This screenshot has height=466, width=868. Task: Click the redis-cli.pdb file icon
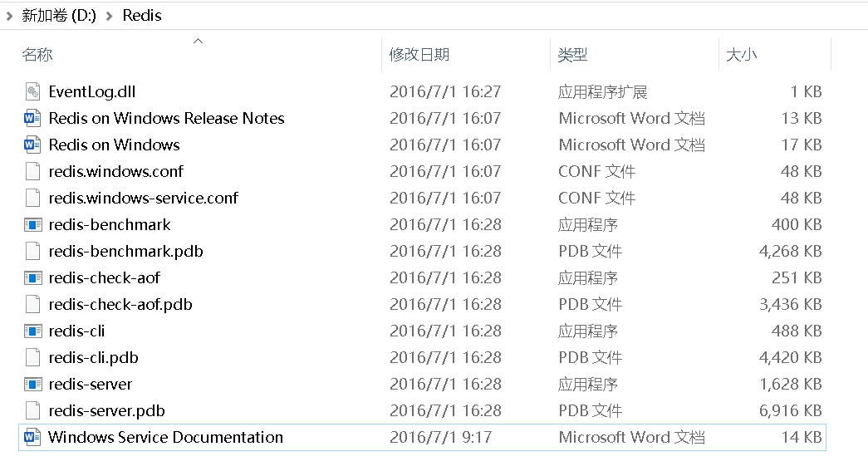(32, 357)
